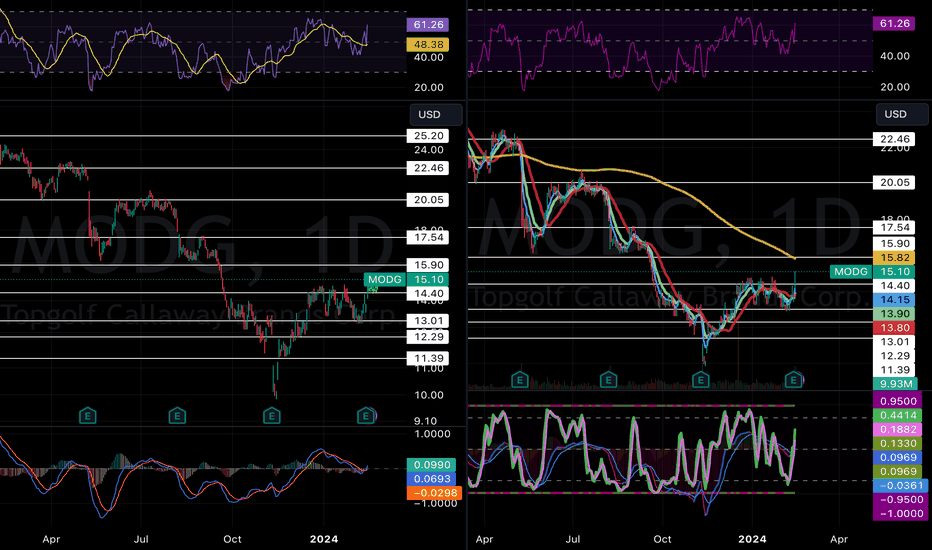This screenshot has width=932, height=550.
Task: Select the green 0.4414 oscillator value
Action: (898, 416)
